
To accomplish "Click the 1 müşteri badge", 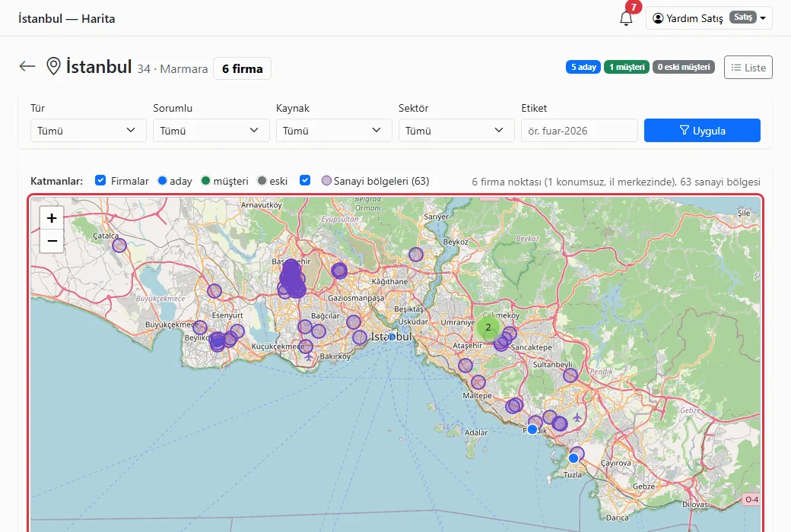I will click(x=627, y=67).
